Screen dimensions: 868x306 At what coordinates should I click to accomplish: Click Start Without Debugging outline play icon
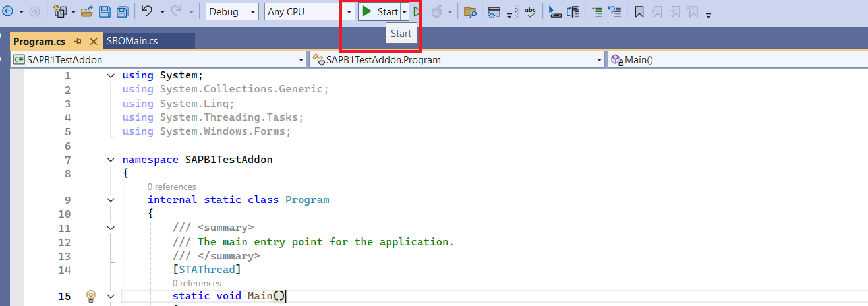[416, 12]
